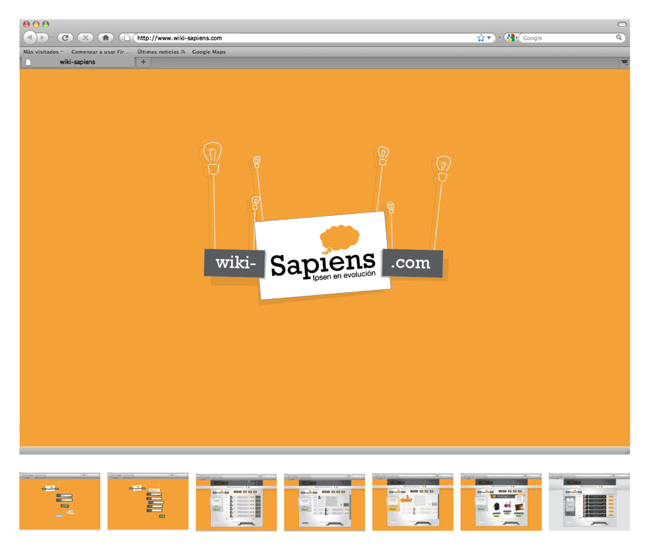Click the gray .com label
650x552 pixels.
[x=412, y=263]
